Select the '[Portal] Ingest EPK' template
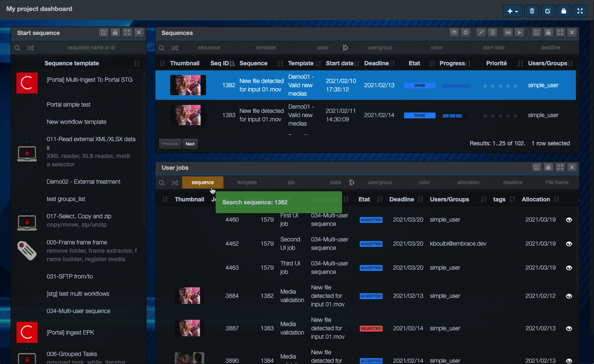Image resolution: width=594 pixels, height=364 pixels. click(70, 332)
